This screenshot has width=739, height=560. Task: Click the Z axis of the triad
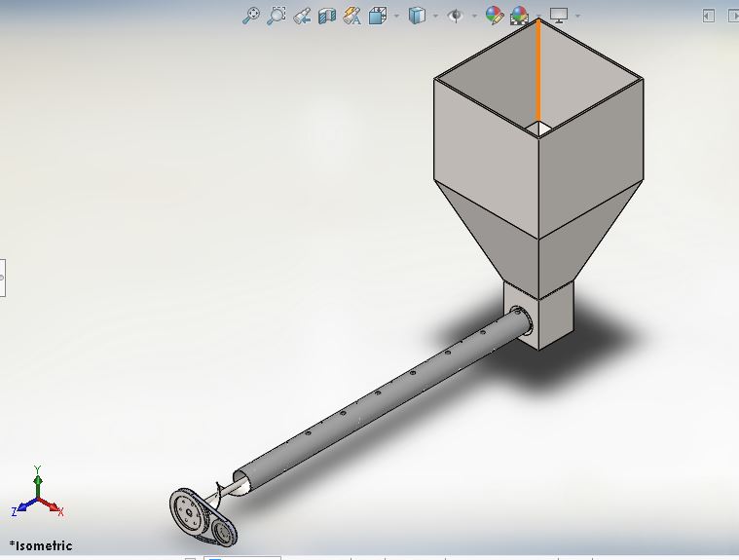23,506
